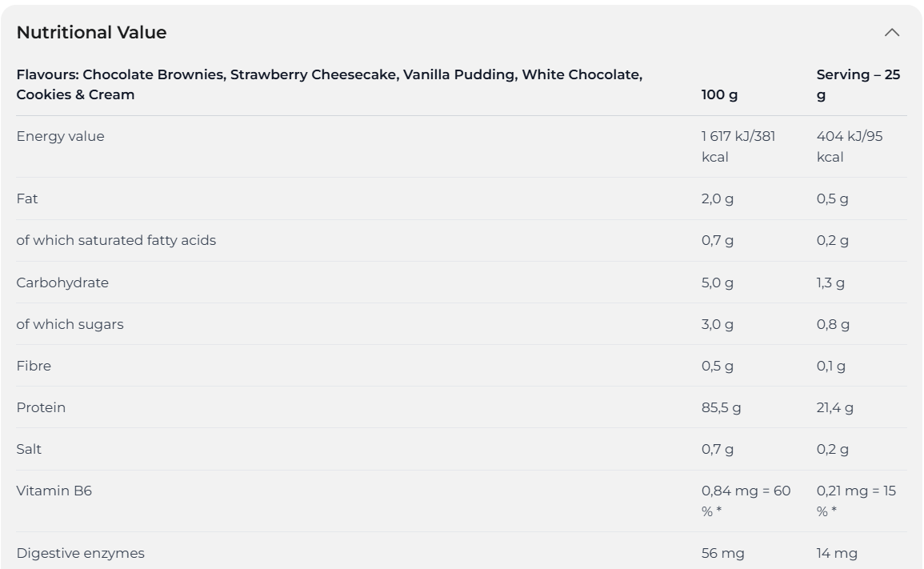Select the Energy value row label
Image resolution: width=924 pixels, height=569 pixels.
(x=60, y=136)
